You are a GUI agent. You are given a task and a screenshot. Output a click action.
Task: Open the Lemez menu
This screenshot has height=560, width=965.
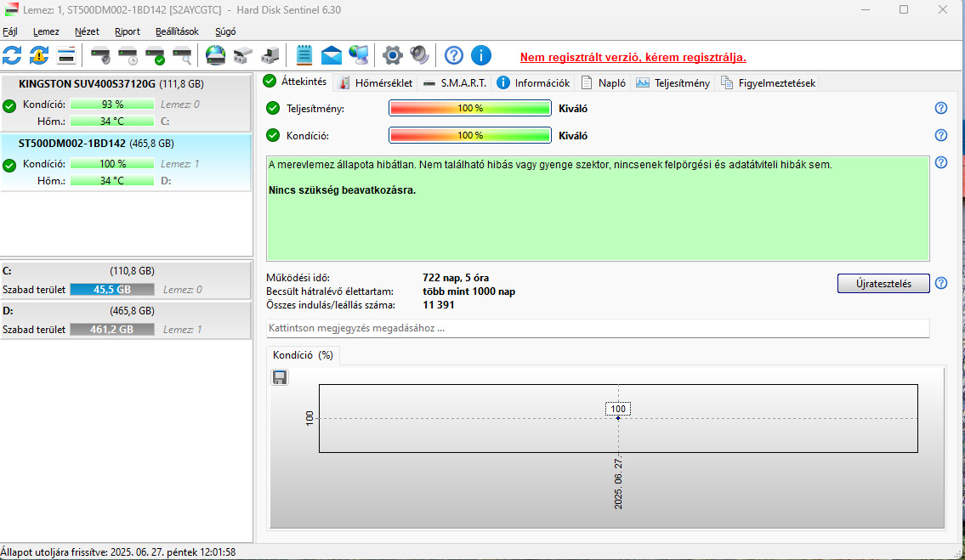click(x=46, y=31)
